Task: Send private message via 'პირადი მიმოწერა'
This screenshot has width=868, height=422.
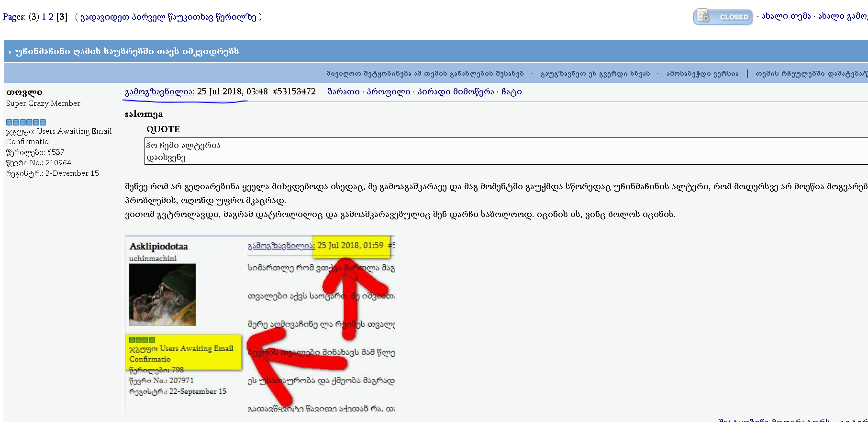Action: point(456,91)
